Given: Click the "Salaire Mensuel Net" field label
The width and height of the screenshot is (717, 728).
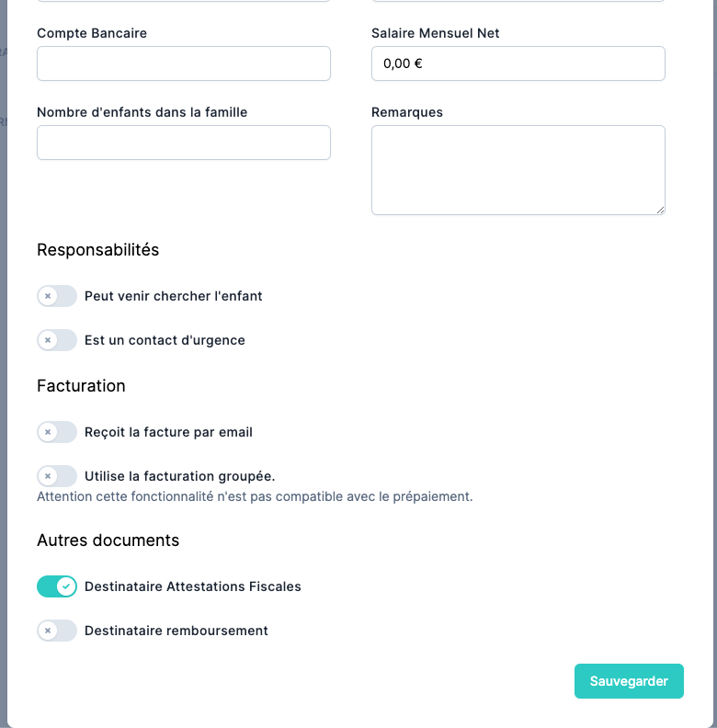Looking at the screenshot, I should click(436, 33).
